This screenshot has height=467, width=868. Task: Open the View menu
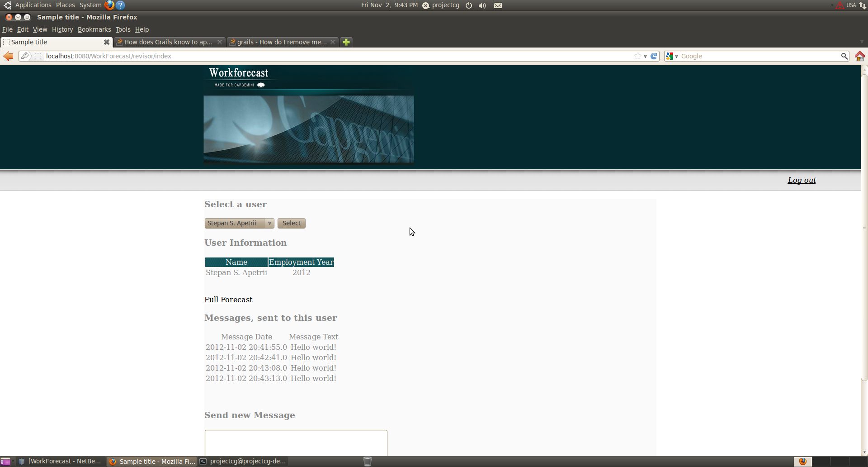(x=40, y=29)
